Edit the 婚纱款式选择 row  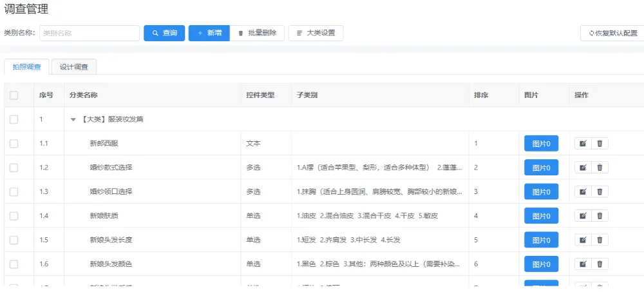(583, 168)
